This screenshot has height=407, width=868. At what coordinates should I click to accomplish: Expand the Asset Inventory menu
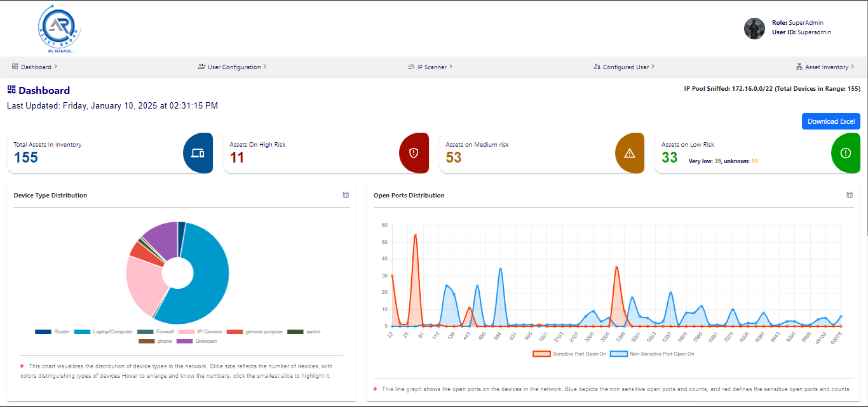click(825, 67)
